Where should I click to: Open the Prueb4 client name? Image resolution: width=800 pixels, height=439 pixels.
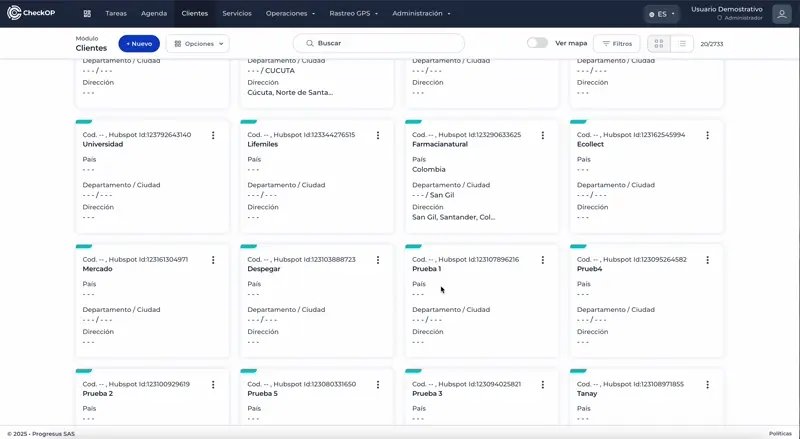pos(589,269)
